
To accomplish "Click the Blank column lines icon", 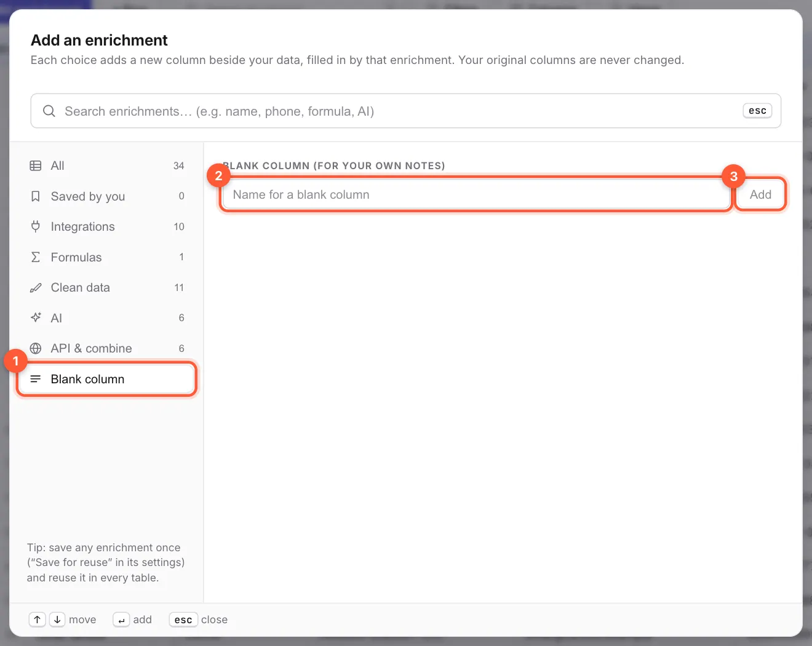I will (36, 379).
